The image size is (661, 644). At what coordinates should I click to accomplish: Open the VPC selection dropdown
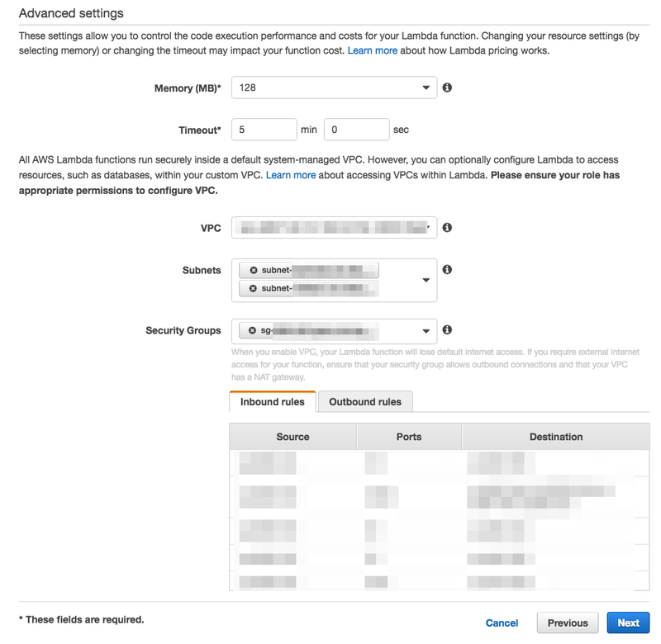[430, 227]
